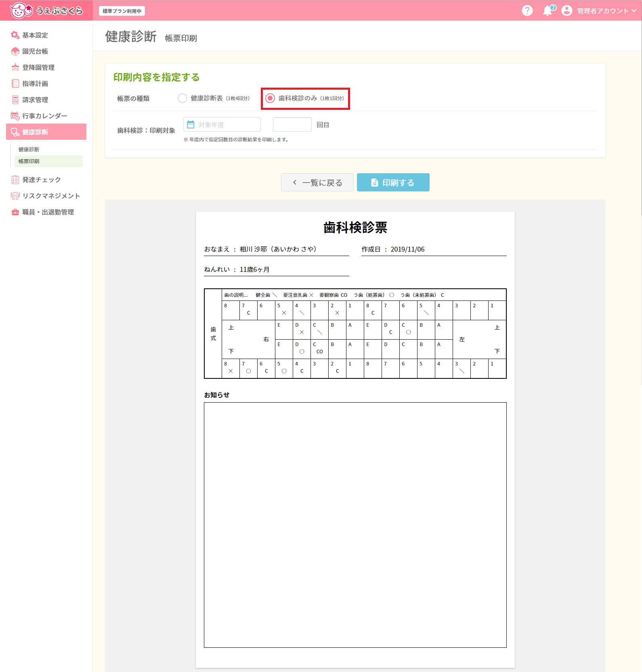Expand the 管理者アカウント dropdown
The width and height of the screenshot is (642, 672).
click(x=606, y=11)
